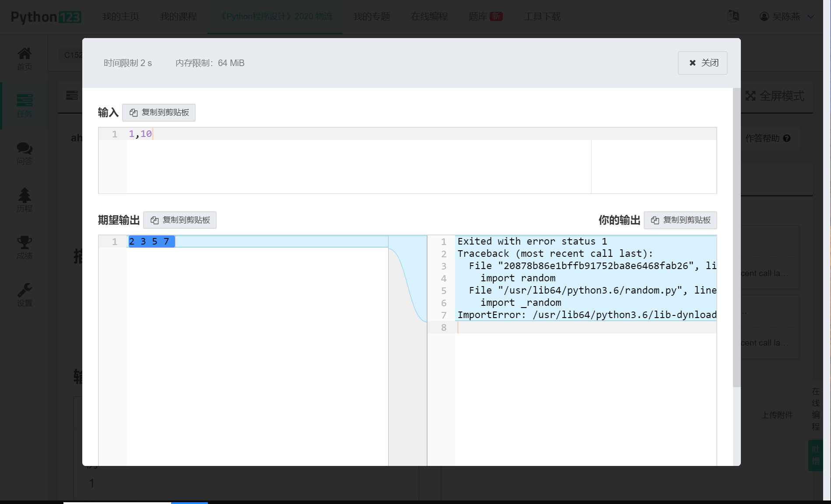The image size is (831, 504).
Task: Open 在线编程 in the top navigation
Action: (x=429, y=17)
